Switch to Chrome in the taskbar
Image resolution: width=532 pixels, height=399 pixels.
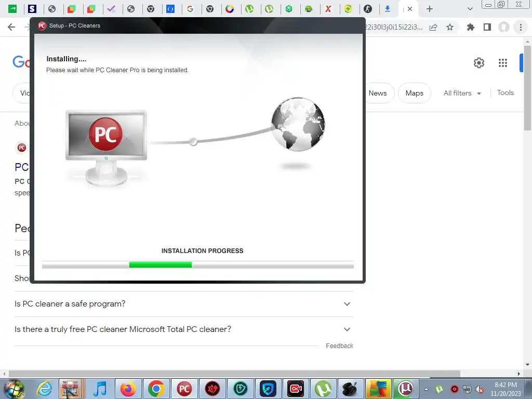[156, 389]
